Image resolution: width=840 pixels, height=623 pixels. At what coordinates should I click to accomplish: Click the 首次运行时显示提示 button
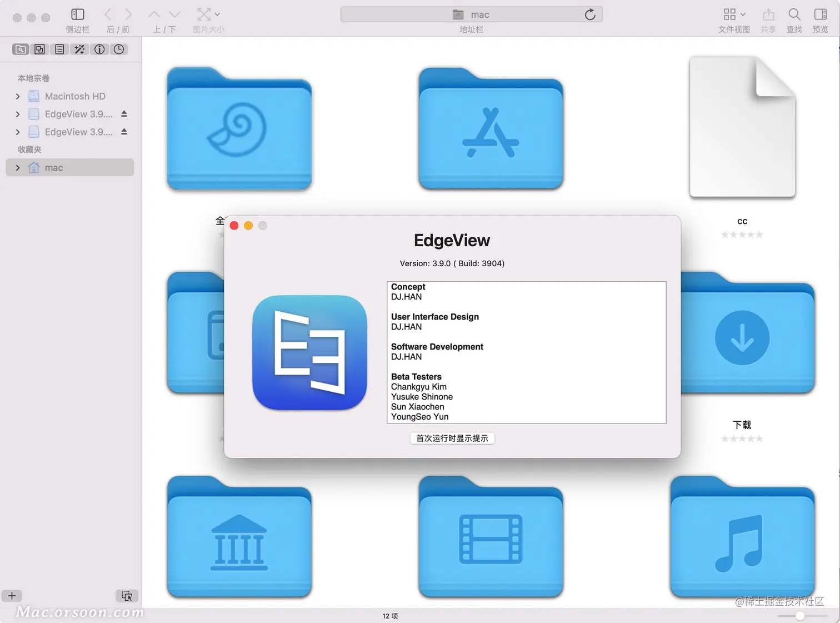[x=452, y=438]
